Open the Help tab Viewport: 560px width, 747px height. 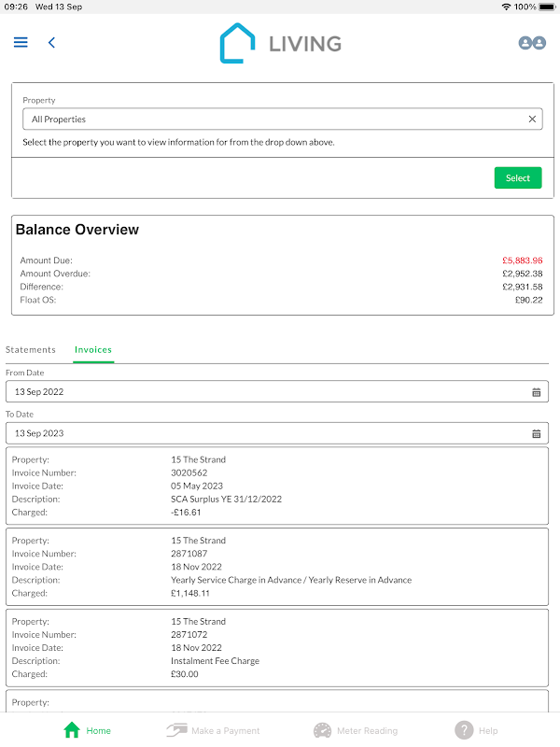click(x=476, y=730)
